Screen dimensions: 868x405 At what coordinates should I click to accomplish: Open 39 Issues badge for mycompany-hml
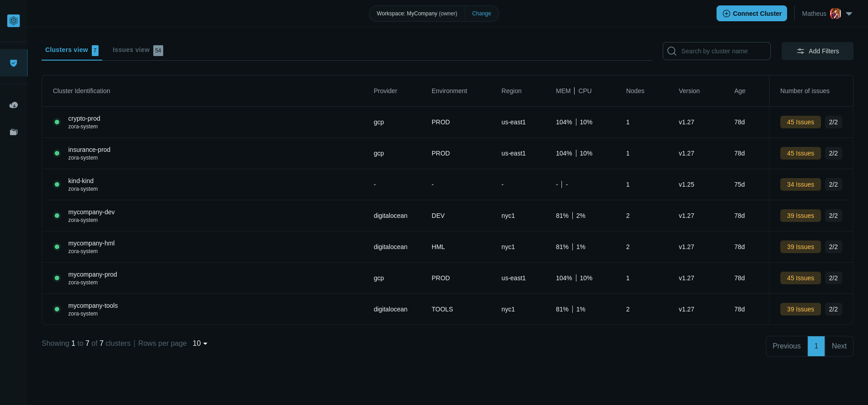pos(801,247)
